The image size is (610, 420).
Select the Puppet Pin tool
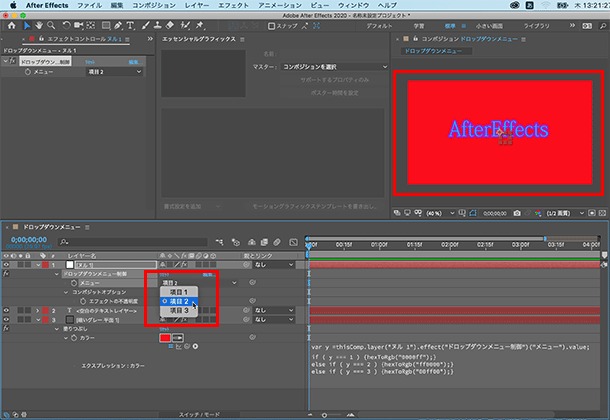click(200, 26)
